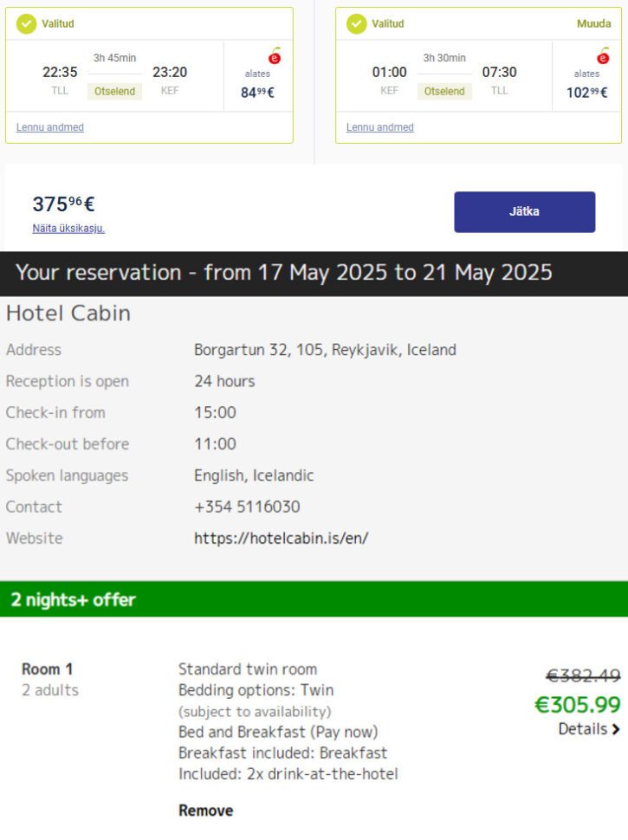Show price breakdown via Näita üksikasju
The width and height of the screenshot is (628, 840).
(68, 229)
